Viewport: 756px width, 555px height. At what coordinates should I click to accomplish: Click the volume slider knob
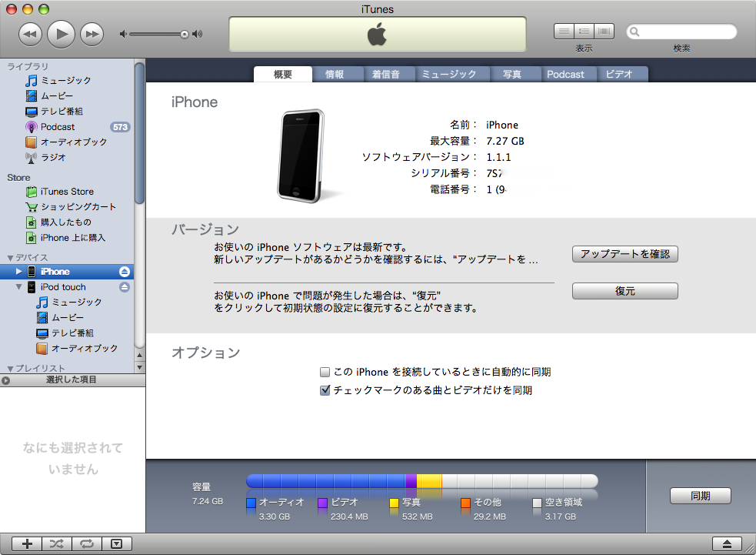coord(185,34)
